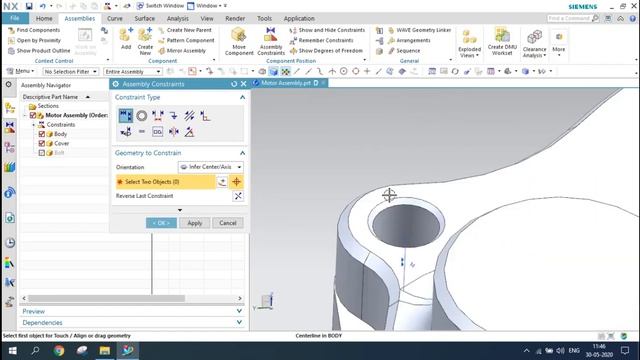Select the Center constraint type
Viewport: 640px width, 360px height.
173,131
